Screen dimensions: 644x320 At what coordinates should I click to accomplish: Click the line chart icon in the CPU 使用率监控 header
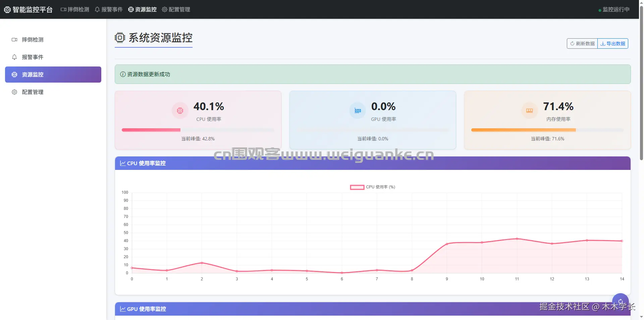[123, 163]
